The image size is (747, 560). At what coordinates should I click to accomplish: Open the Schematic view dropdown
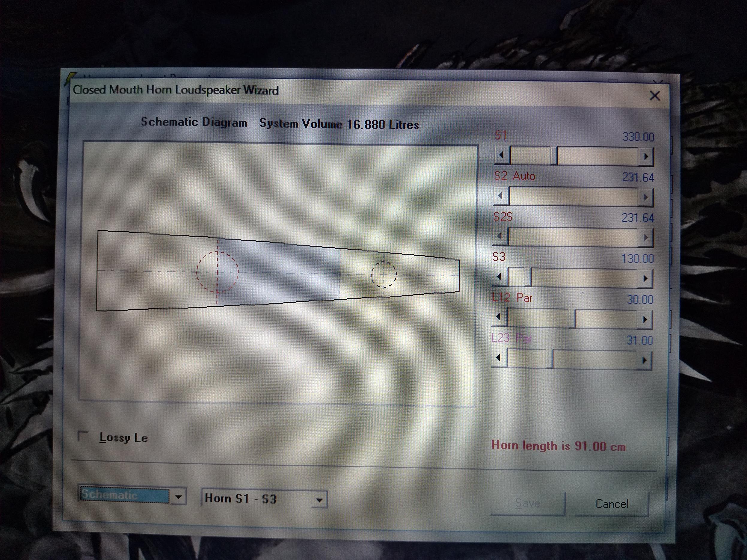[x=179, y=496]
